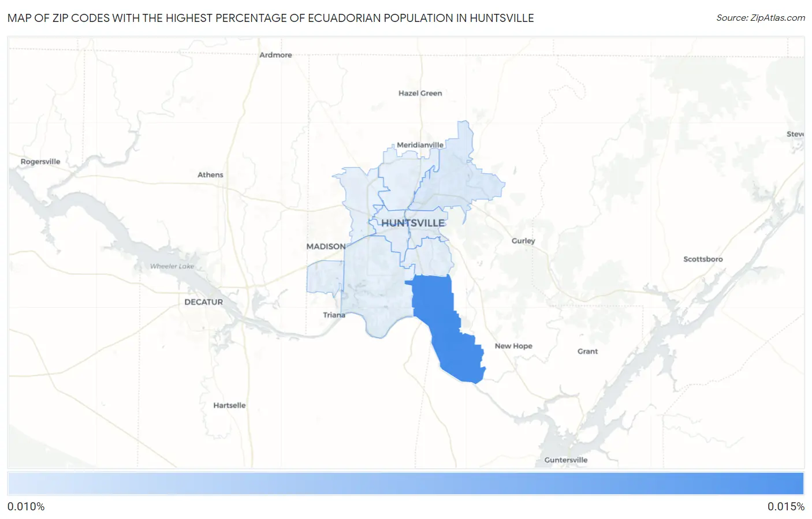Click the Hartselle label
The height and width of the screenshot is (519, 812).
[x=229, y=405]
